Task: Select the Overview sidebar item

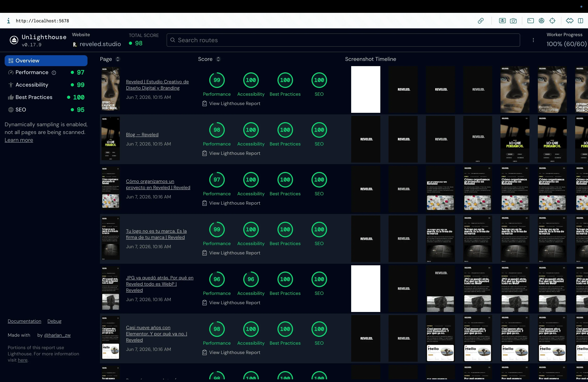Action: (x=46, y=60)
